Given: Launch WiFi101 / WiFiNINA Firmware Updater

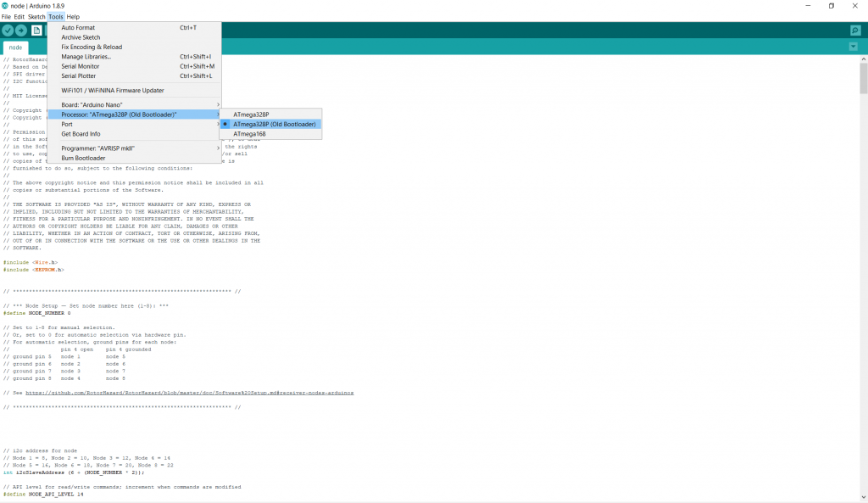Looking at the screenshot, I should point(135,90).
